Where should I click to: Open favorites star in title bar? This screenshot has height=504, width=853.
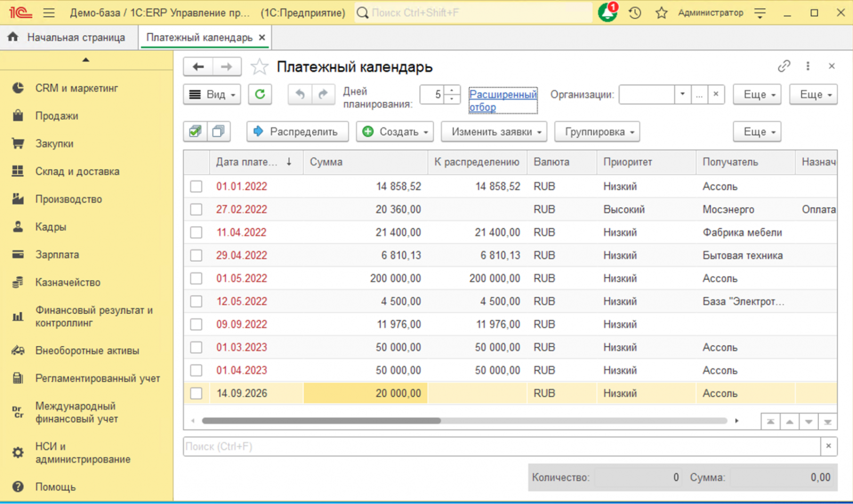pos(662,13)
